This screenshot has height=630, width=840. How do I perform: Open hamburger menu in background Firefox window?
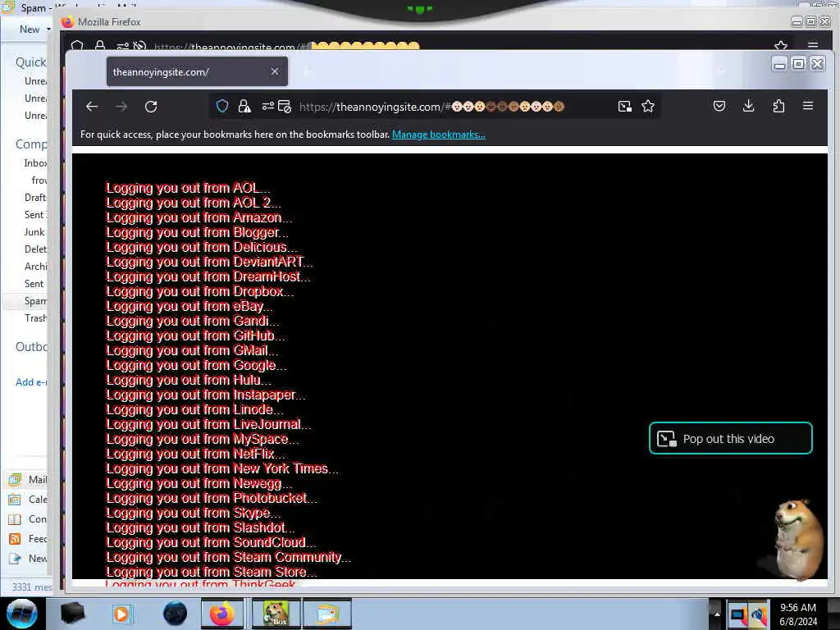point(813,45)
